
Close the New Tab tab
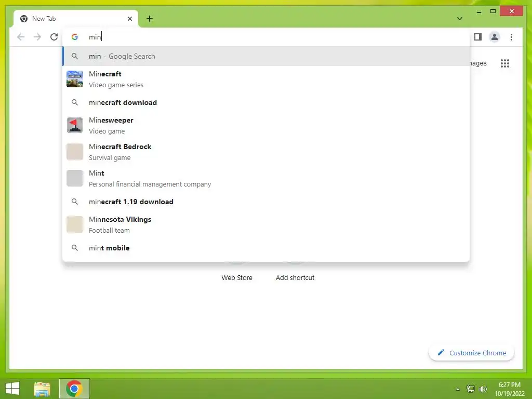[x=129, y=19]
